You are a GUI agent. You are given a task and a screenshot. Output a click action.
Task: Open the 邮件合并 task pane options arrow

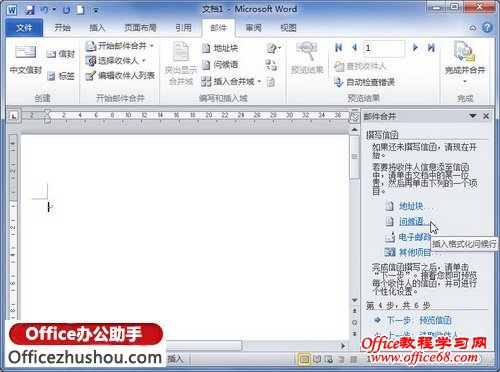click(x=473, y=116)
